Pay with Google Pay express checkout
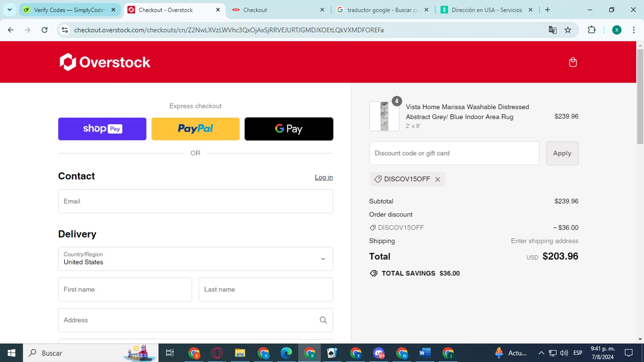This screenshot has height=362, width=644. (x=289, y=129)
